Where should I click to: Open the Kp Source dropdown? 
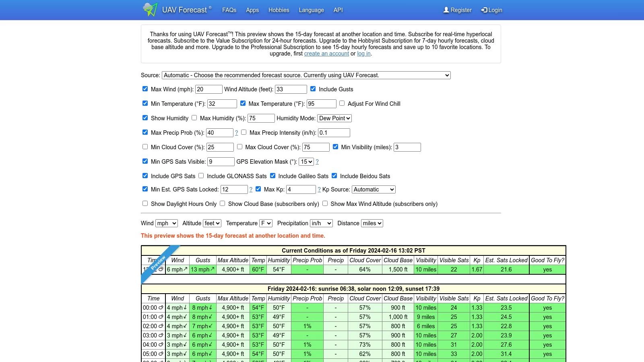tap(374, 189)
